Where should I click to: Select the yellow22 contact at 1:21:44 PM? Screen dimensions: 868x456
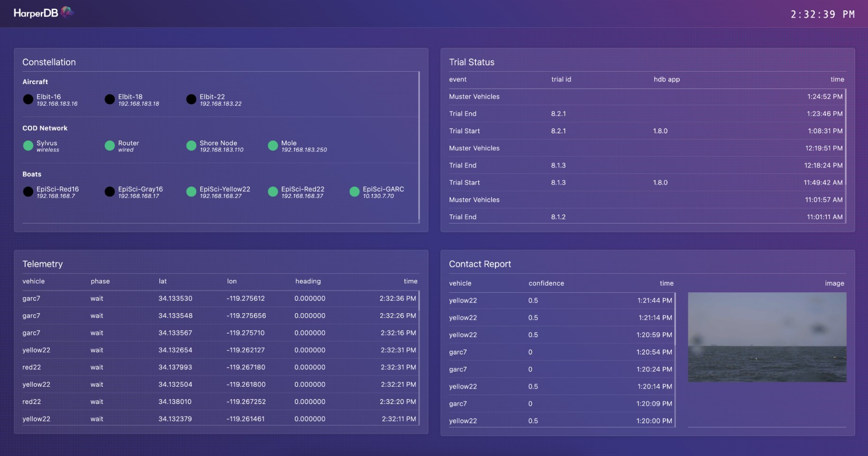point(560,300)
